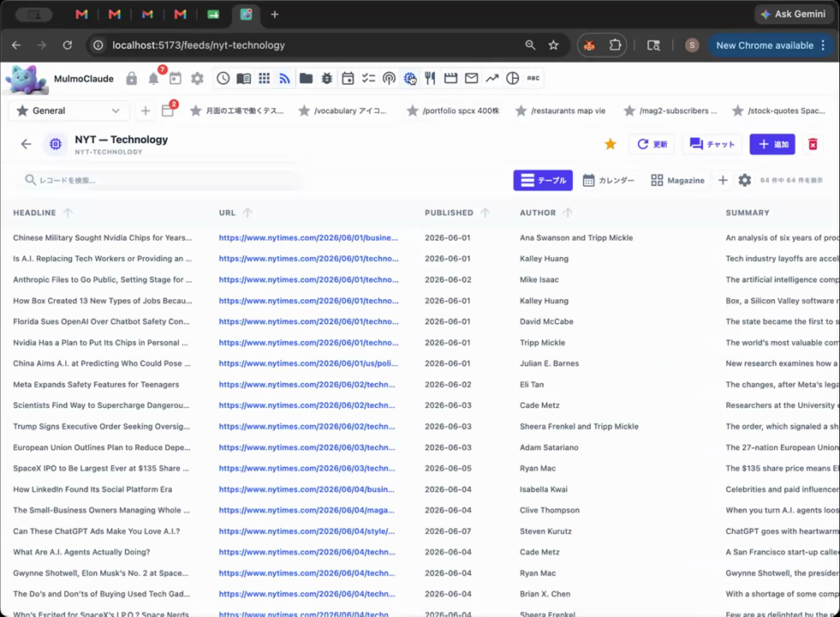840x617 pixels.
Task: Open the /mag2-subscribers bookmark
Action: point(670,111)
